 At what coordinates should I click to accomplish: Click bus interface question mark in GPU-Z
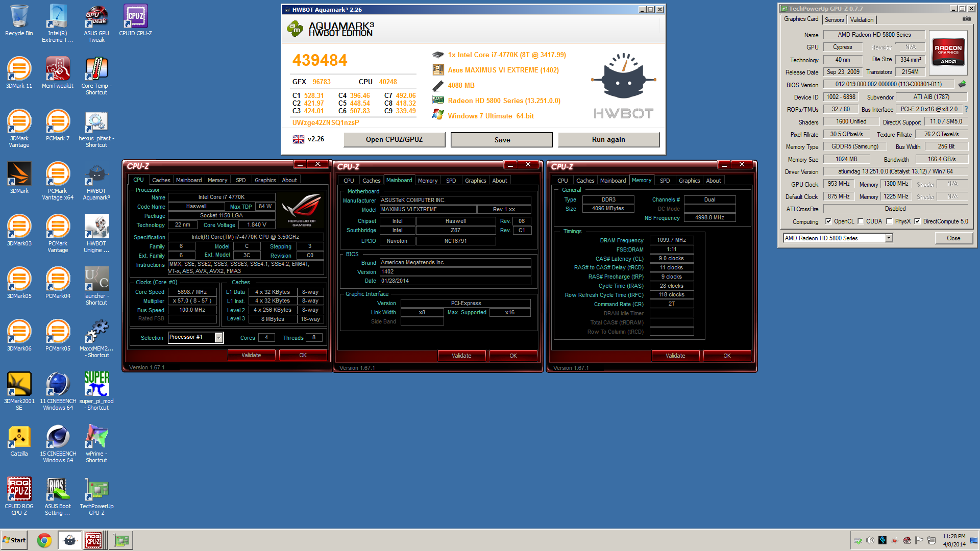click(x=966, y=109)
